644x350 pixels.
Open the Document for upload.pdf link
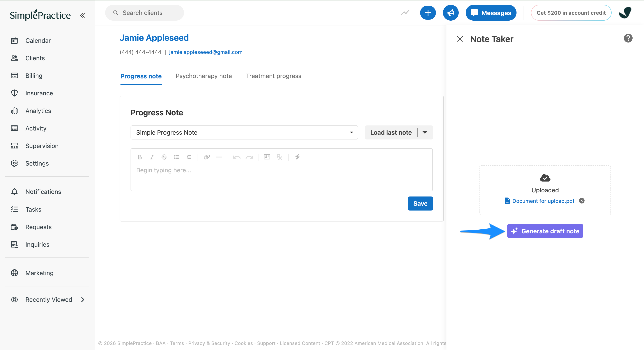[x=543, y=201]
